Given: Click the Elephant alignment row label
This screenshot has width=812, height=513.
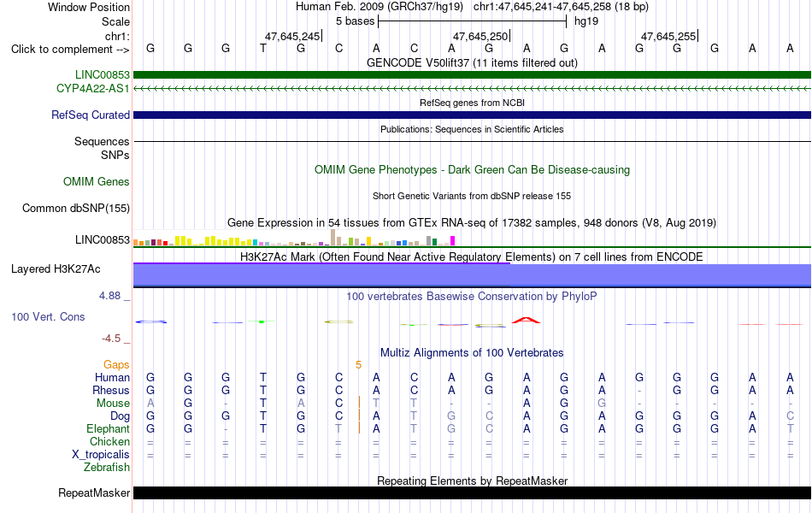Looking at the screenshot, I should point(108,429).
